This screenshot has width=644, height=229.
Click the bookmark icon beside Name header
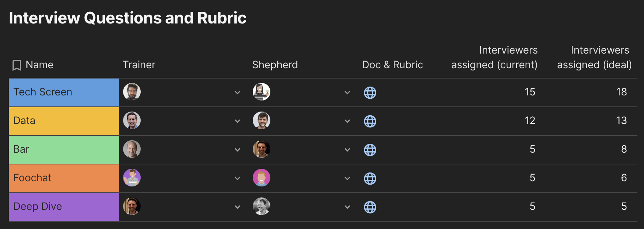pyautogui.click(x=17, y=65)
